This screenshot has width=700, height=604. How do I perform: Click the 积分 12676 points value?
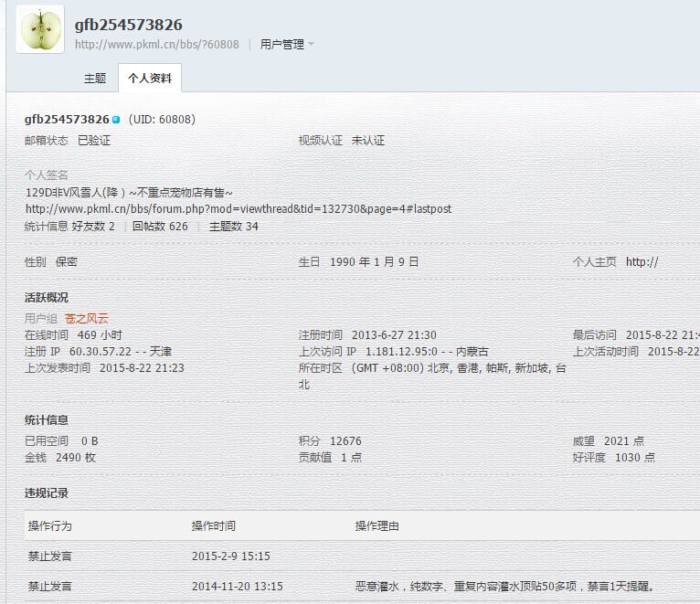[345, 440]
